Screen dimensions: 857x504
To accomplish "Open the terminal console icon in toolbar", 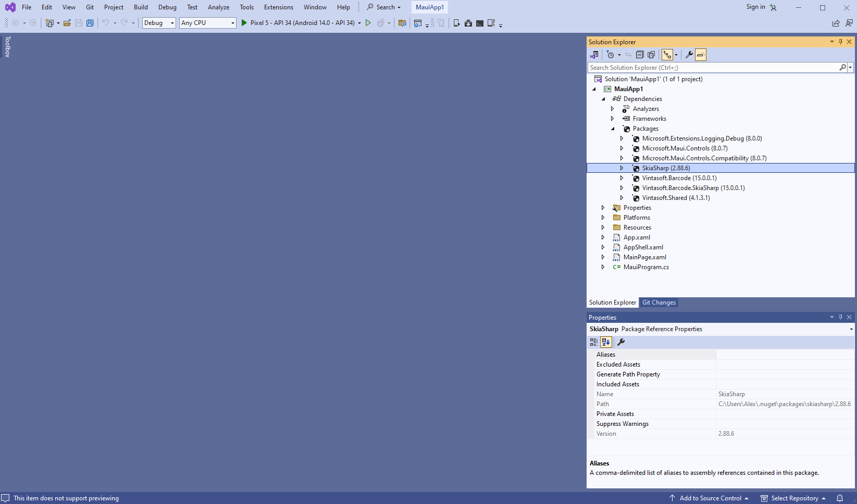I will coord(480,23).
